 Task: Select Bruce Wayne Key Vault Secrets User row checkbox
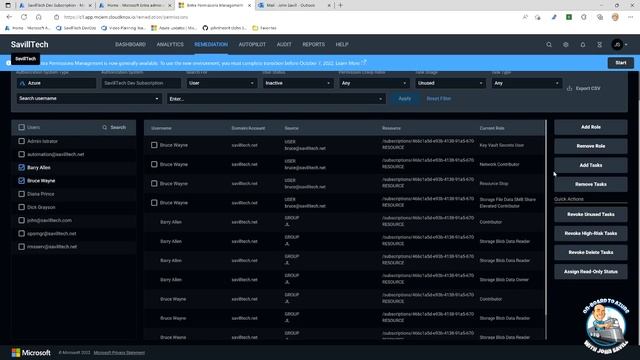[154, 145]
